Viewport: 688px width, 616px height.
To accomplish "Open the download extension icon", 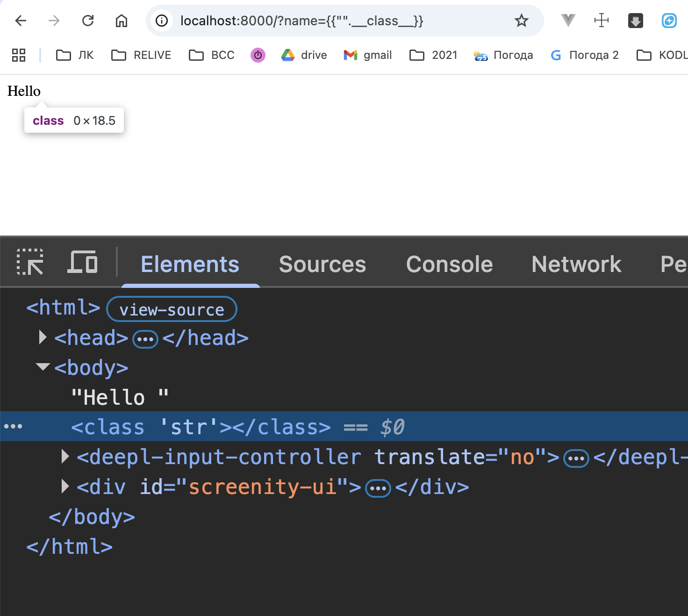I will coord(635,21).
